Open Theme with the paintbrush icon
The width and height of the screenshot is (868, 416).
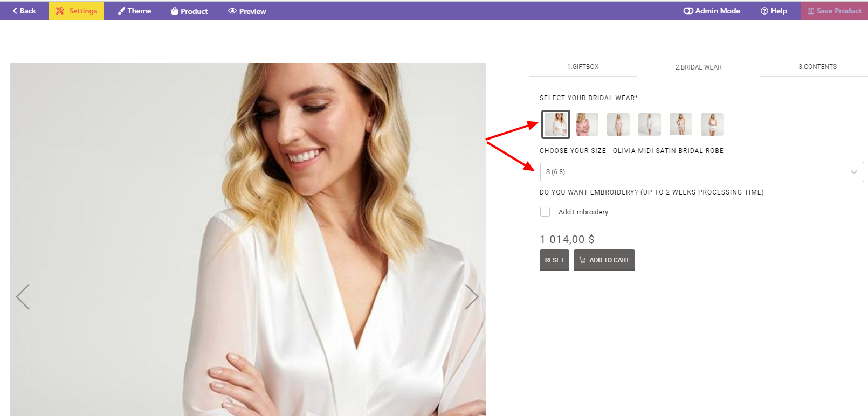(134, 11)
